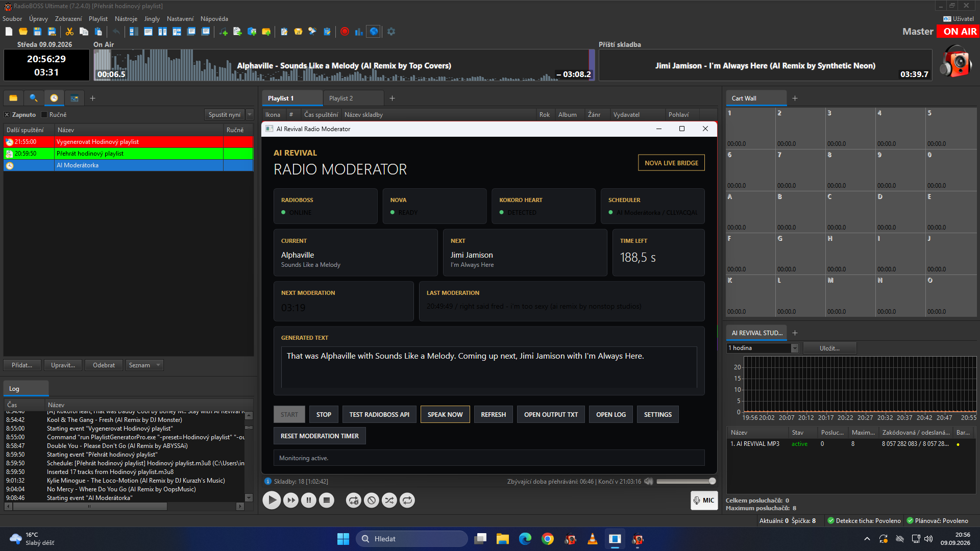
Task: Toggle the stop-after-track circle-slash icon
Action: coord(372,500)
